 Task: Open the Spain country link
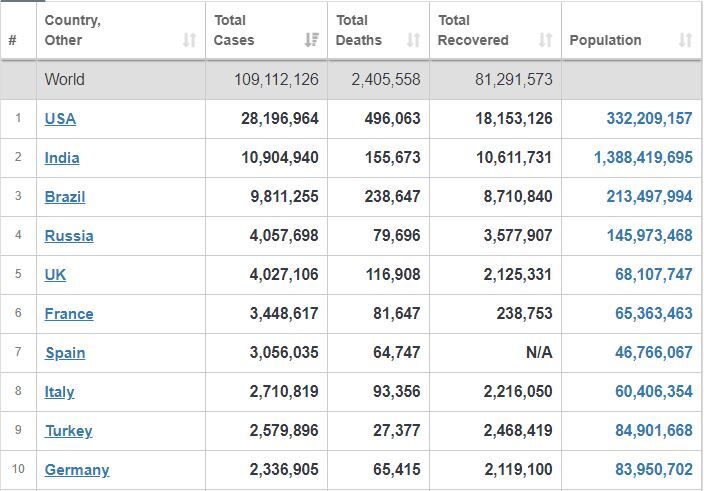tap(65, 353)
